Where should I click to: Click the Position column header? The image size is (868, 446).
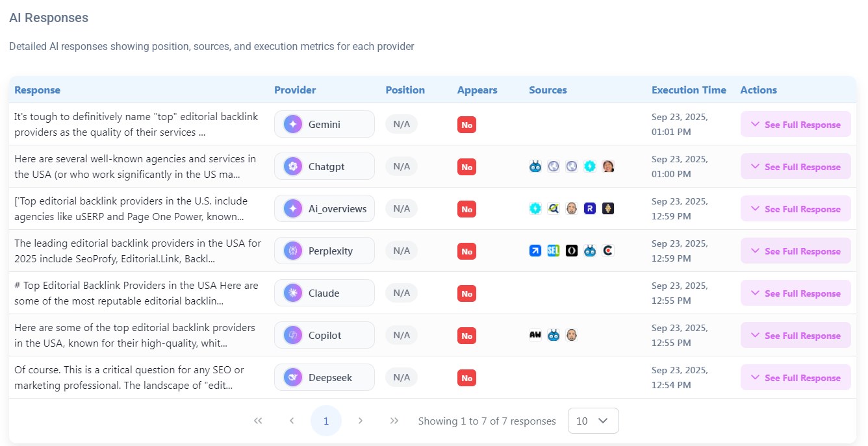tap(405, 90)
